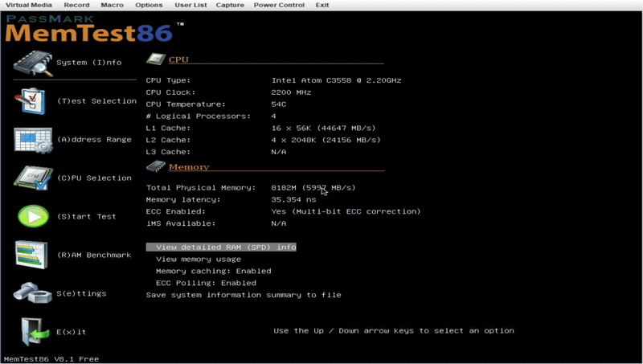The height and width of the screenshot is (364, 643).
Task: Select the S(e)ttings label
Action: (81, 293)
